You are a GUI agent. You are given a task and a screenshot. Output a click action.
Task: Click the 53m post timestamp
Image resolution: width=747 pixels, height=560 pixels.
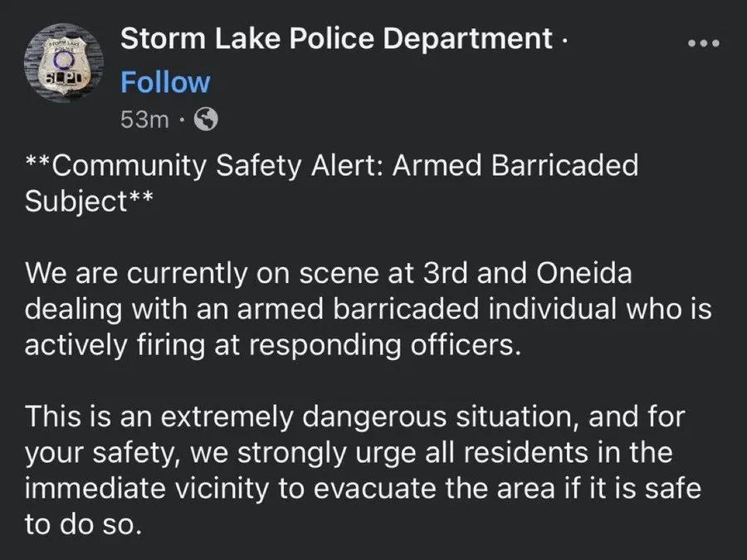(144, 119)
